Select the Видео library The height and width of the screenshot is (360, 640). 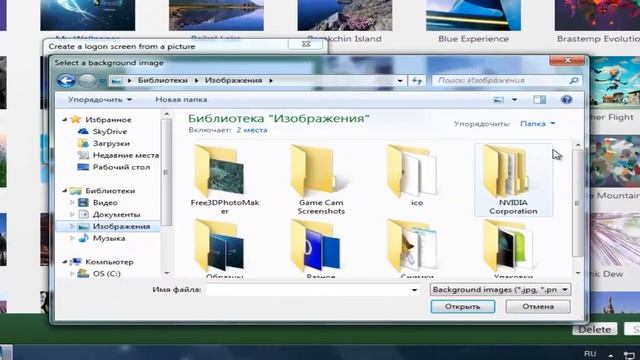click(x=105, y=202)
